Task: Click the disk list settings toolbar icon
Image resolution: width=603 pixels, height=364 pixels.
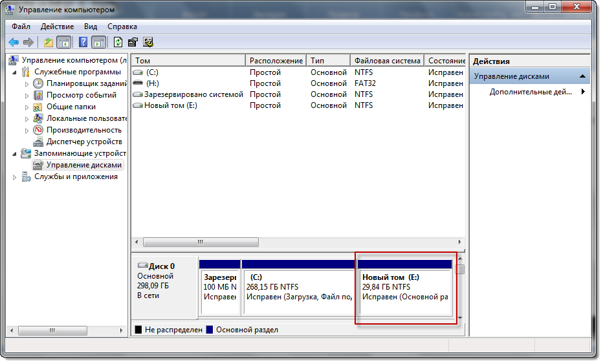Action: pos(148,42)
